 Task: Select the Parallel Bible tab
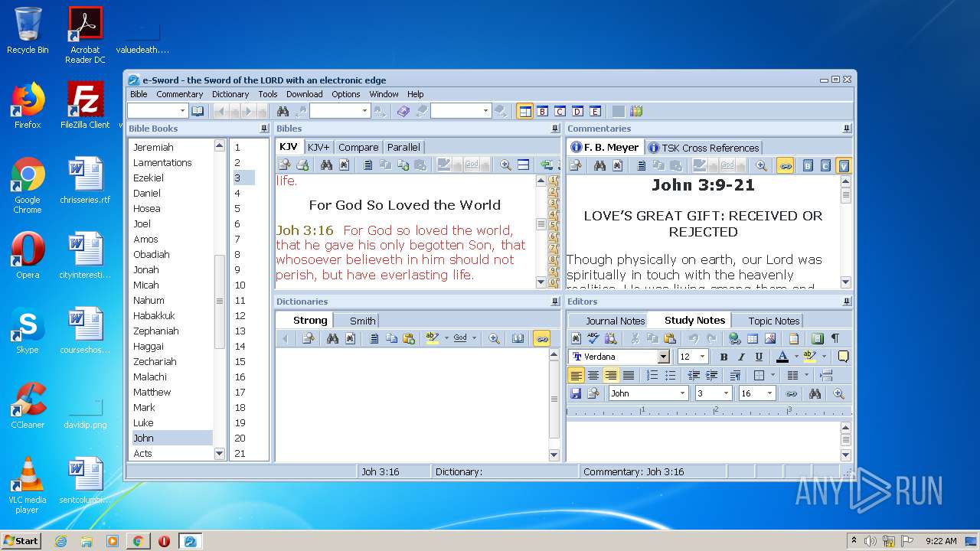403,147
